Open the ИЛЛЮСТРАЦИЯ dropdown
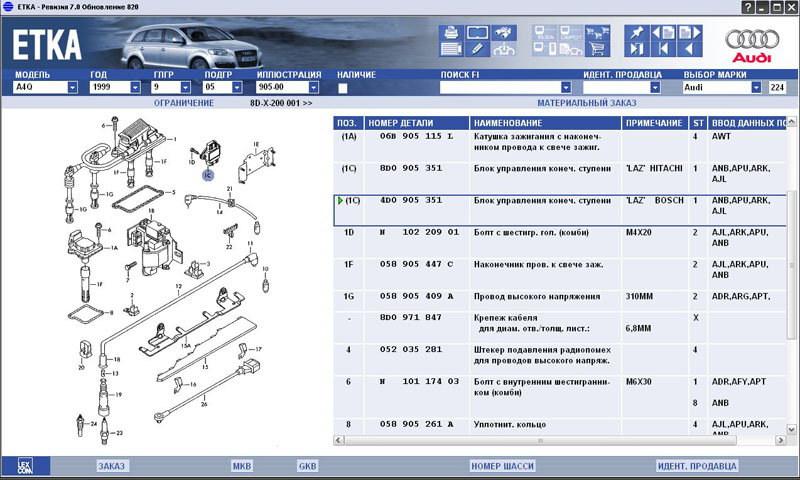Viewport: 800px width, 480px height. 313,87
